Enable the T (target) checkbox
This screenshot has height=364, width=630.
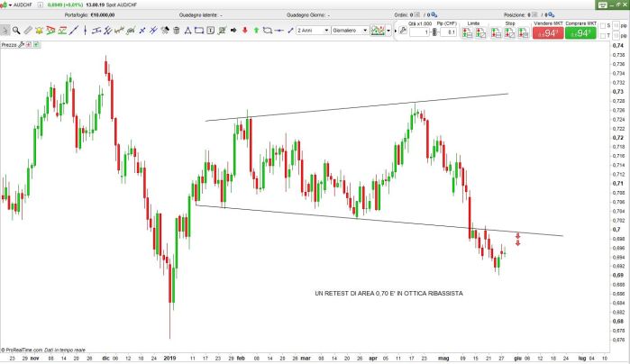click(x=604, y=36)
